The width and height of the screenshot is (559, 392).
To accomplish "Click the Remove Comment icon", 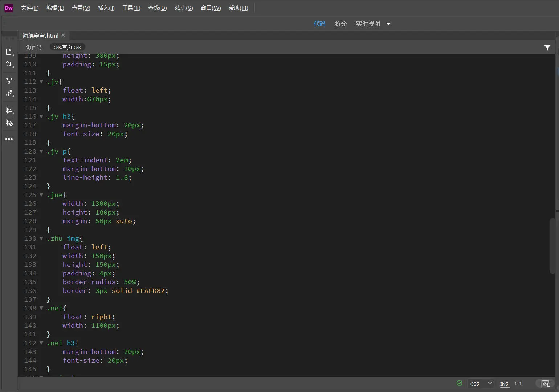I will (9, 122).
